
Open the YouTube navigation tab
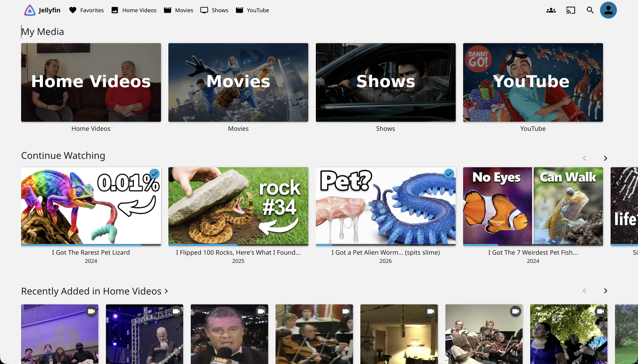tap(252, 10)
